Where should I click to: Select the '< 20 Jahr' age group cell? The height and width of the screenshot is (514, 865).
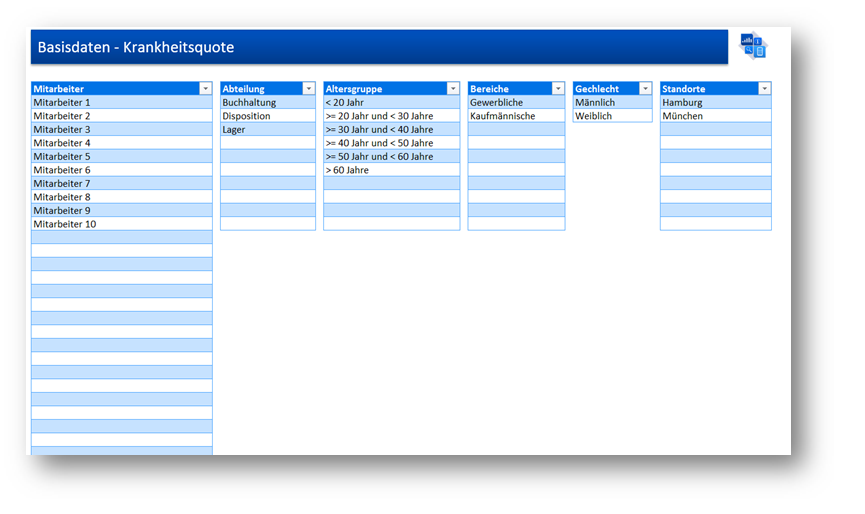click(x=391, y=102)
